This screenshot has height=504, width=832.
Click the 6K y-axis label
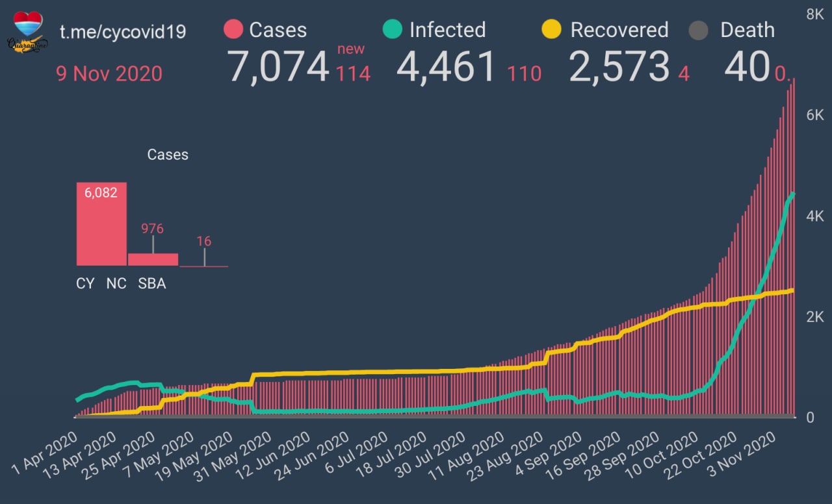814,115
